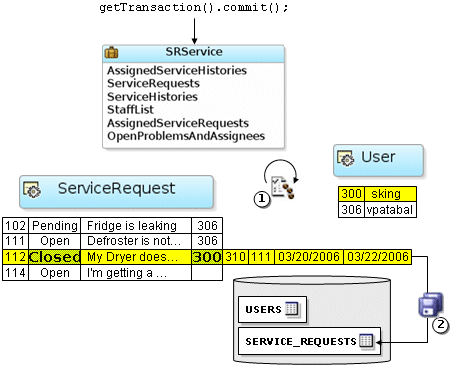Image resolution: width=450 pixels, height=366 pixels.
Task: Select the 'Fridge is leaking' cell
Action: point(136,226)
